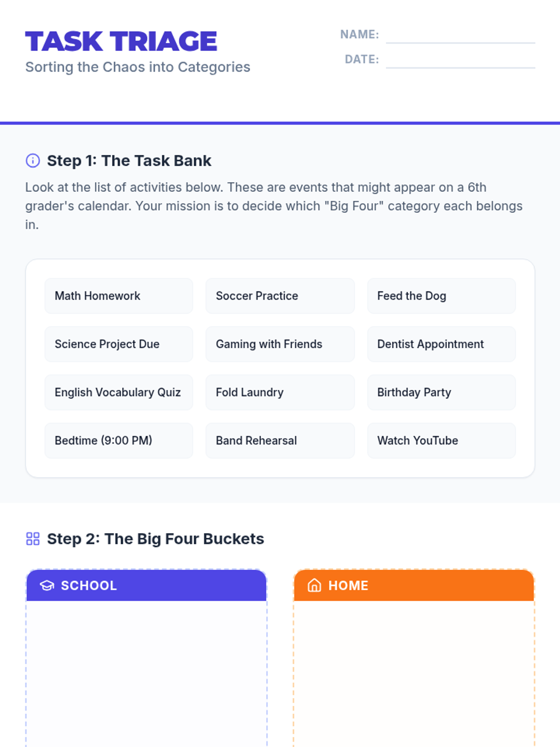Viewport: 560px width, 747px height.
Task: Select the Math Homework task card
Action: (119, 296)
